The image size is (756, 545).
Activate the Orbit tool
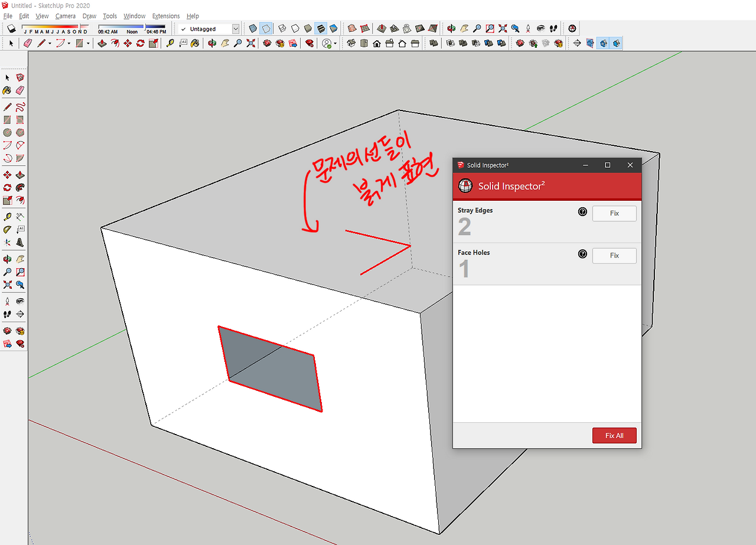click(x=211, y=43)
